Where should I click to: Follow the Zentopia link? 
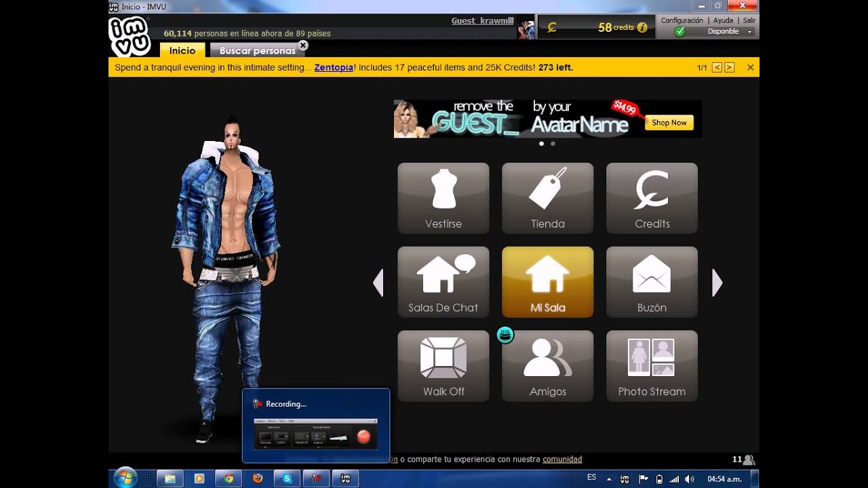click(334, 67)
